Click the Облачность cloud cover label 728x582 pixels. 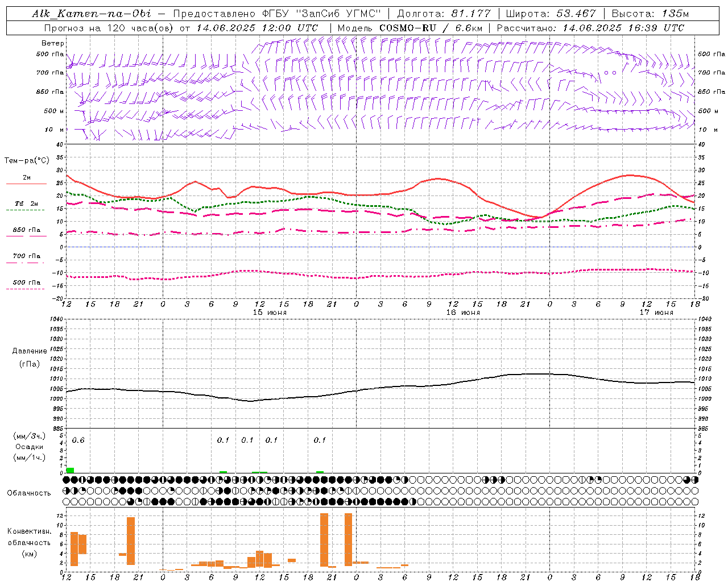29,493
